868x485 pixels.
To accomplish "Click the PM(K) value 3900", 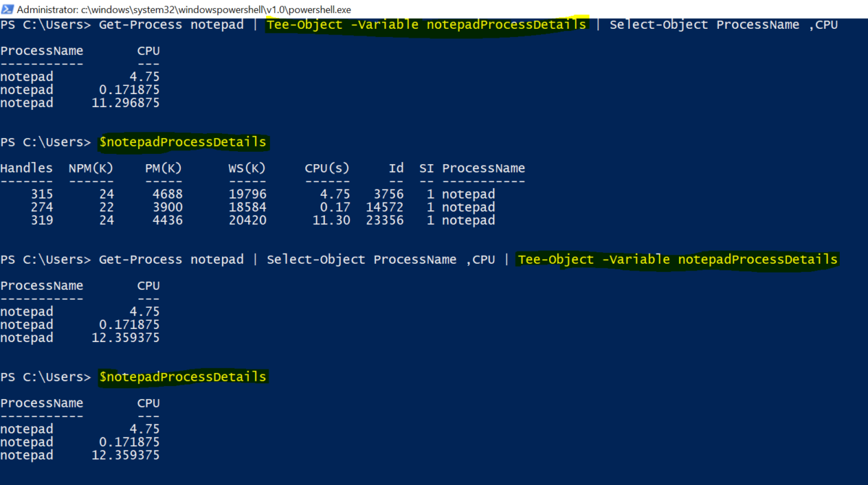I will pyautogui.click(x=168, y=207).
